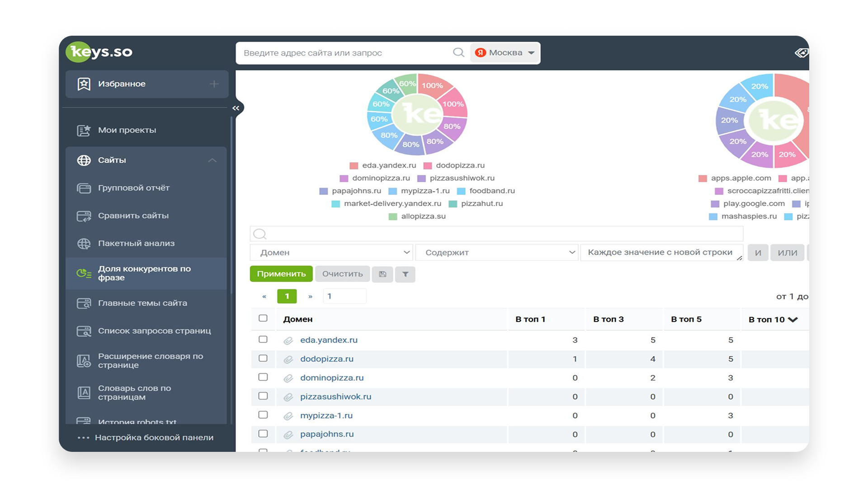Click the Мои проекты icon

coord(84,130)
